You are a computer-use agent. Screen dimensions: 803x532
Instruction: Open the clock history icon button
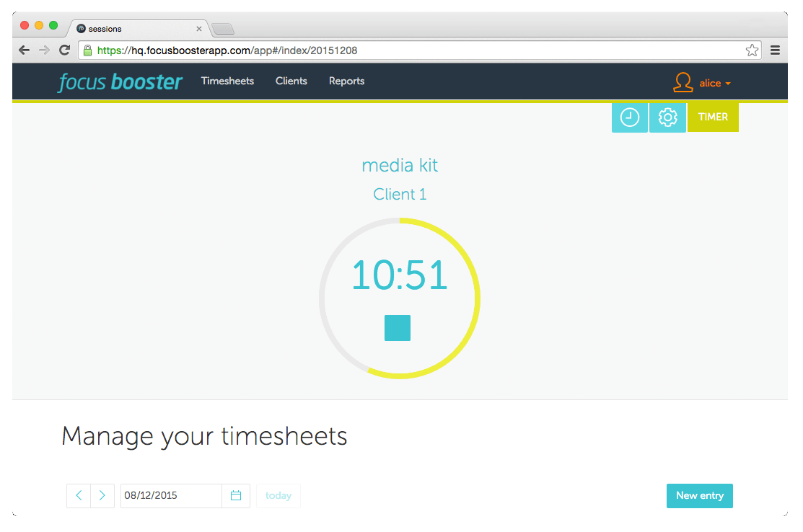pos(629,118)
